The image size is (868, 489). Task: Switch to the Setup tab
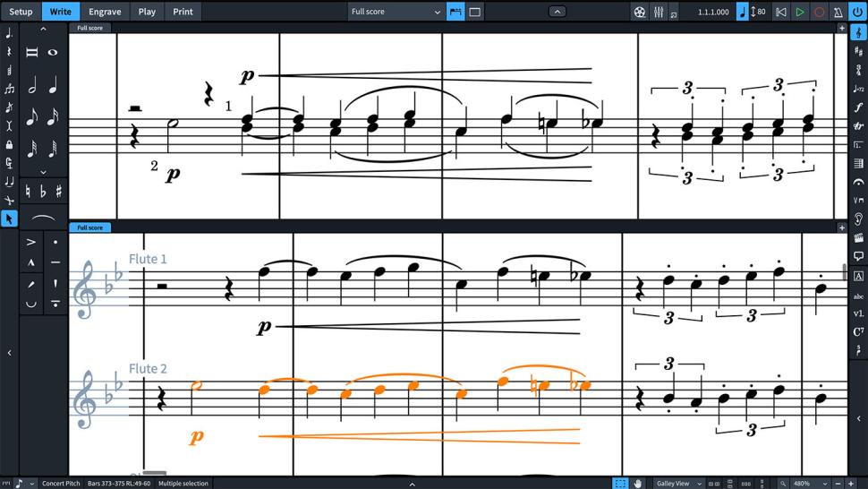coord(21,12)
